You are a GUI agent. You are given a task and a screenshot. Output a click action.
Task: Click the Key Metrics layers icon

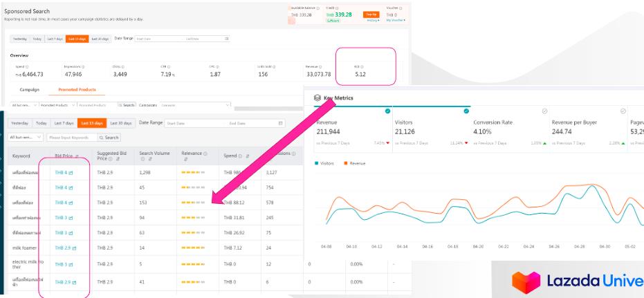point(316,99)
